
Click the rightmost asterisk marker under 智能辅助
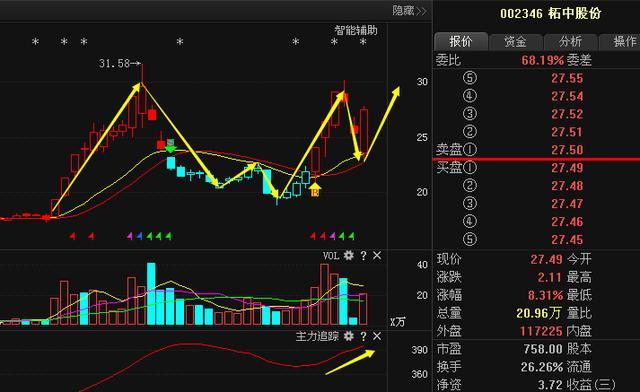coord(363,42)
